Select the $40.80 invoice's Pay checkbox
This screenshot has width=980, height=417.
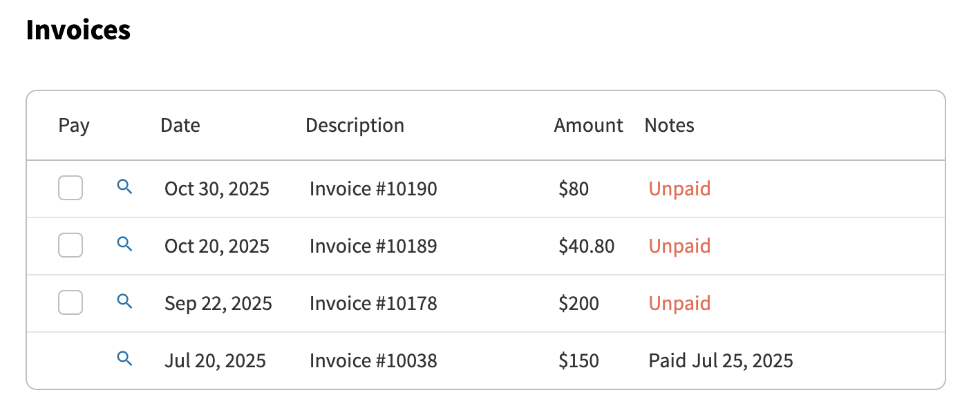[70, 245]
